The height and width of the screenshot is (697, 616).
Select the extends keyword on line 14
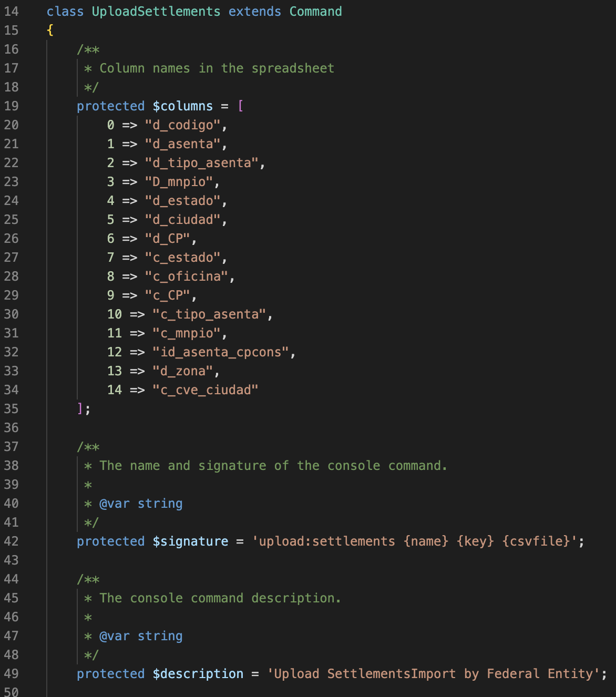254,11
